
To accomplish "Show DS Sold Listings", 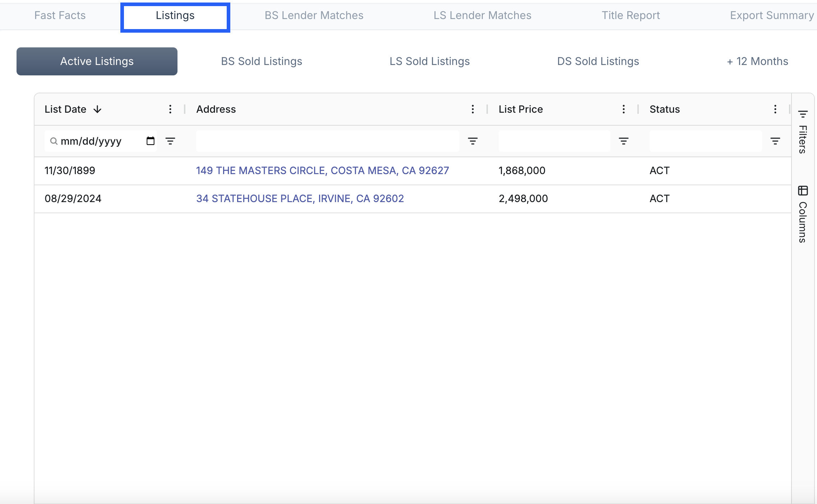I will tap(598, 61).
